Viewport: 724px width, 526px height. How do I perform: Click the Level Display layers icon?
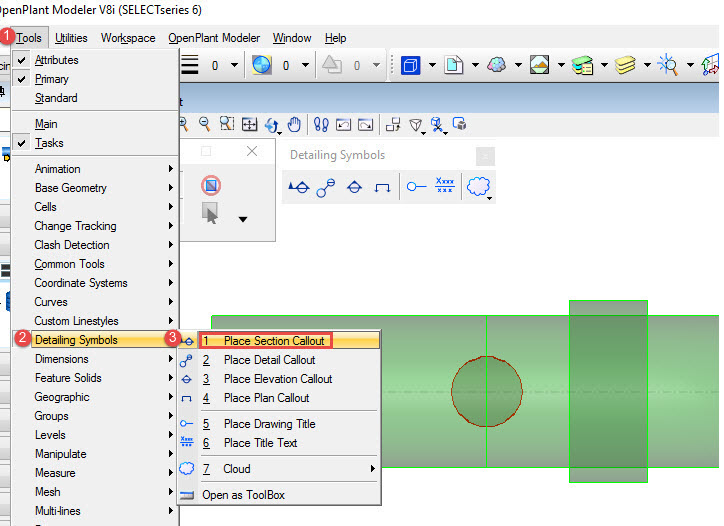point(625,65)
